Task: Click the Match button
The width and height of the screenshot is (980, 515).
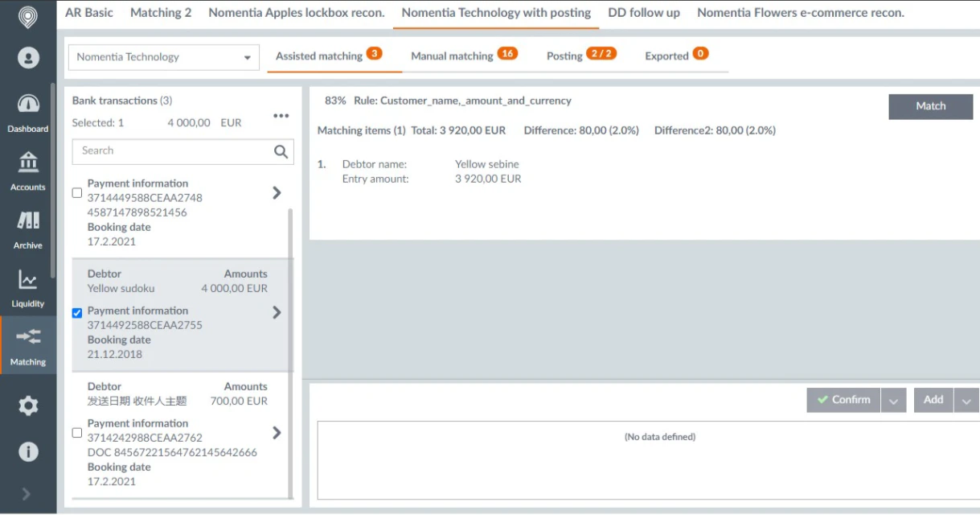Action: [930, 106]
